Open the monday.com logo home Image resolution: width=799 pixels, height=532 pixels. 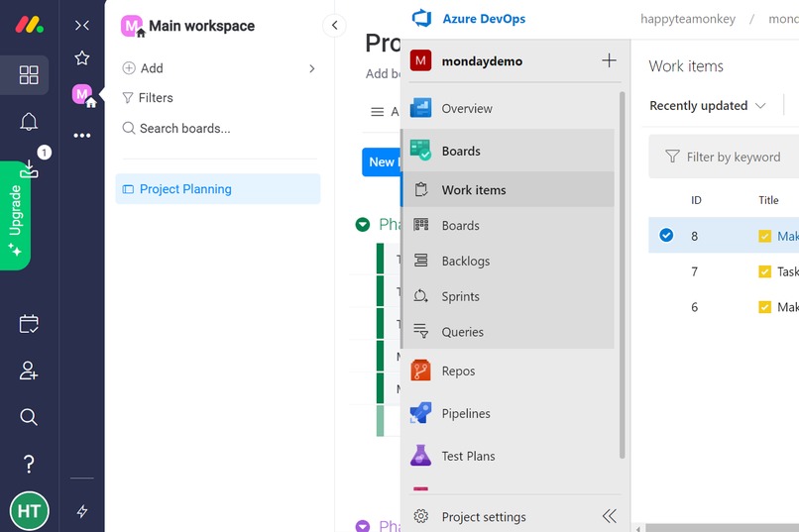tap(29, 25)
